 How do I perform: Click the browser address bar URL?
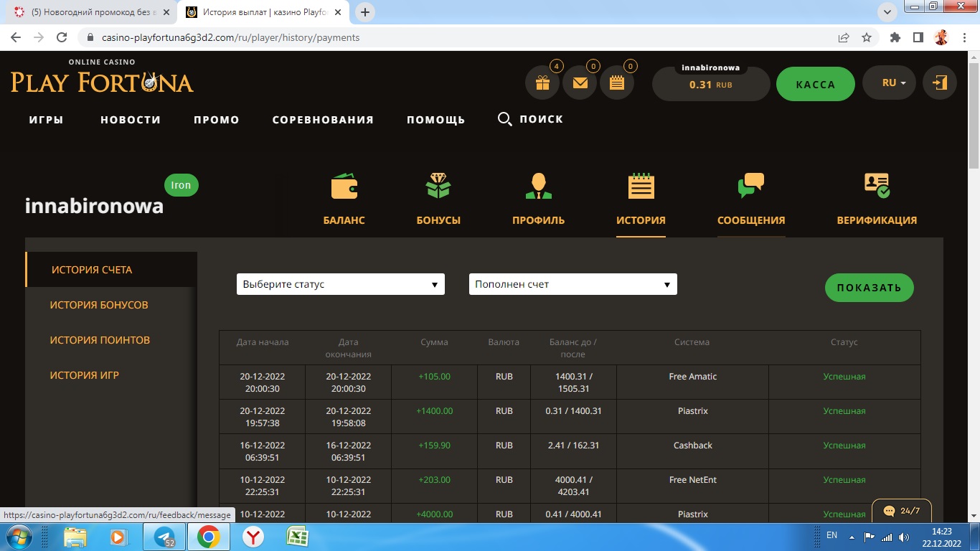[231, 37]
